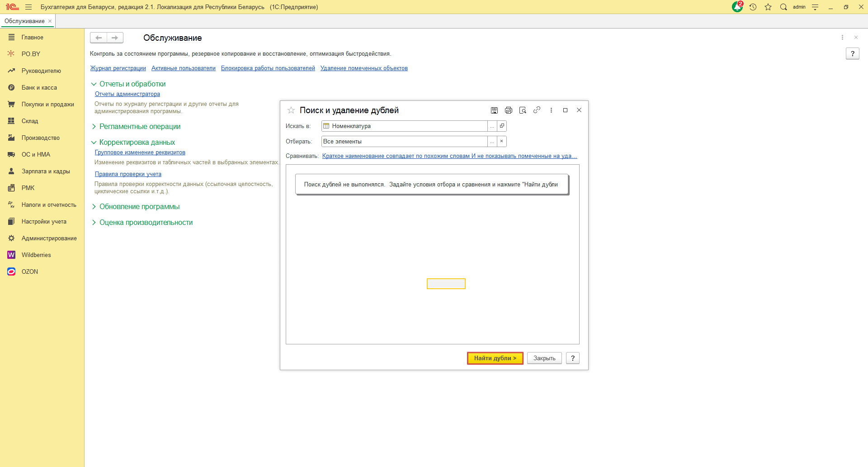
Task: Open the preview icon in the dialog header
Action: 523,110
